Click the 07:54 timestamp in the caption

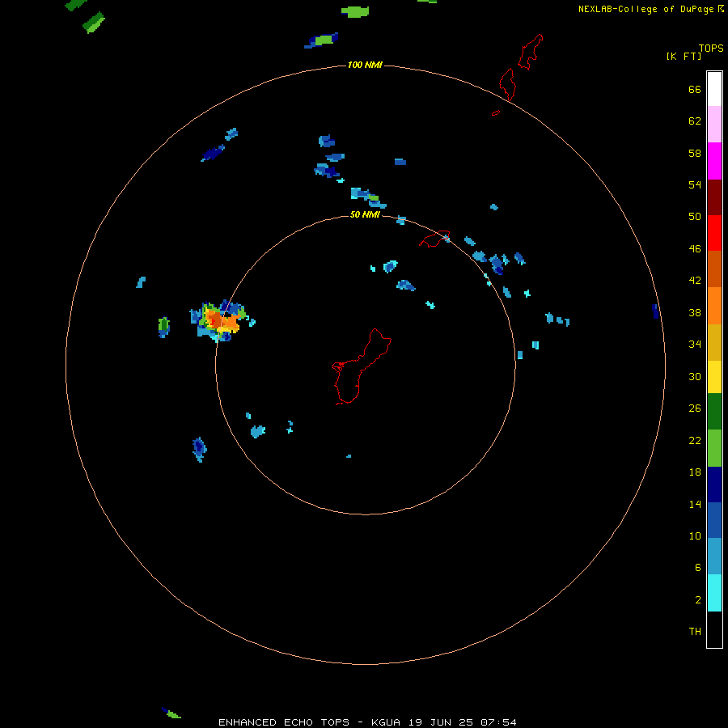(498, 722)
